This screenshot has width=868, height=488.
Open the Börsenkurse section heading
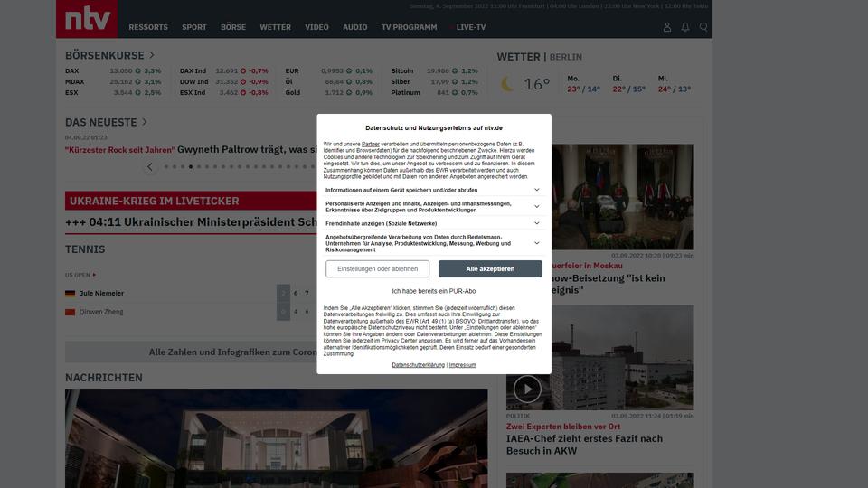coord(109,55)
